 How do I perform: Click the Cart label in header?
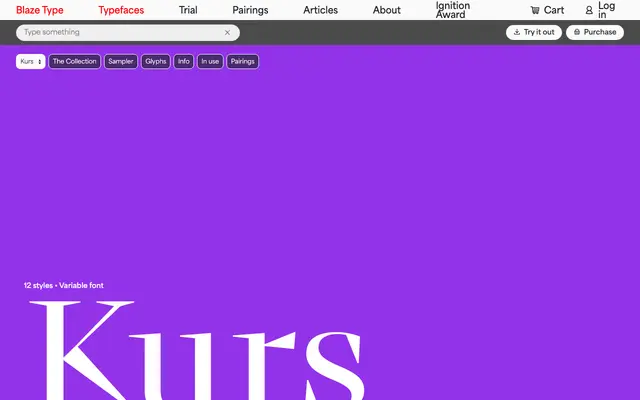(x=554, y=10)
